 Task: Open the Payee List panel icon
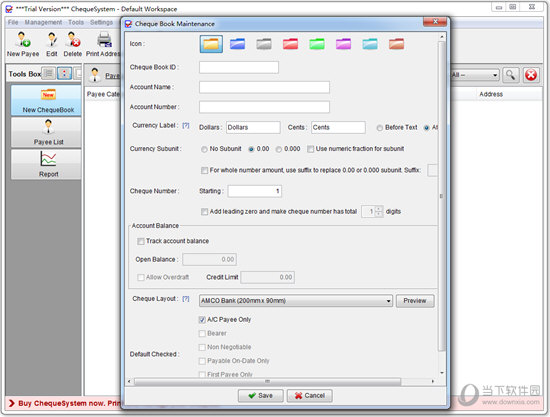coord(48,127)
